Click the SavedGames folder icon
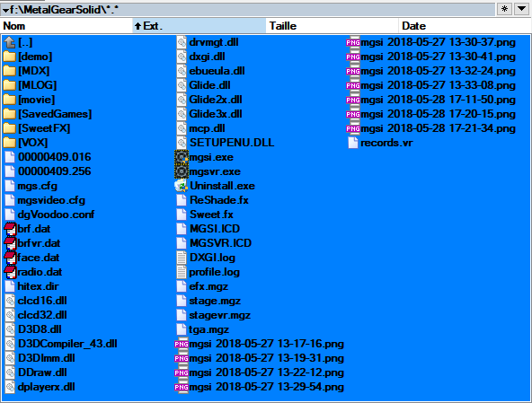The width and height of the screenshot is (532, 403). coord(10,114)
